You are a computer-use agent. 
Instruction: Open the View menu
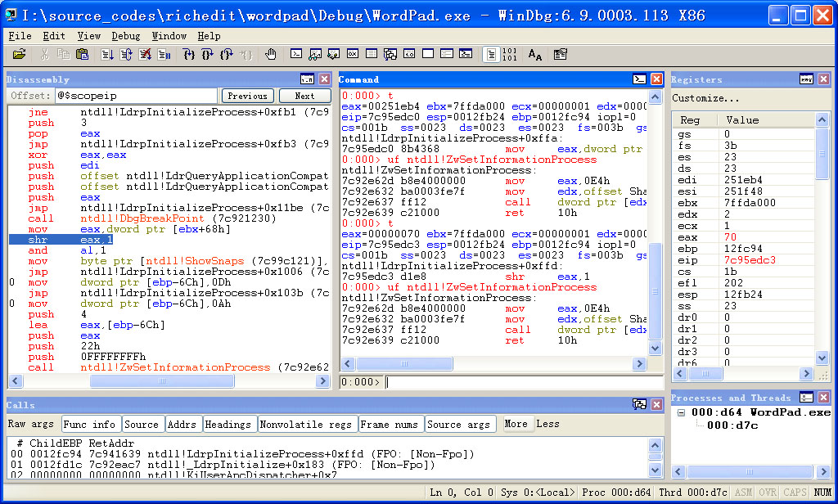pyautogui.click(x=88, y=36)
